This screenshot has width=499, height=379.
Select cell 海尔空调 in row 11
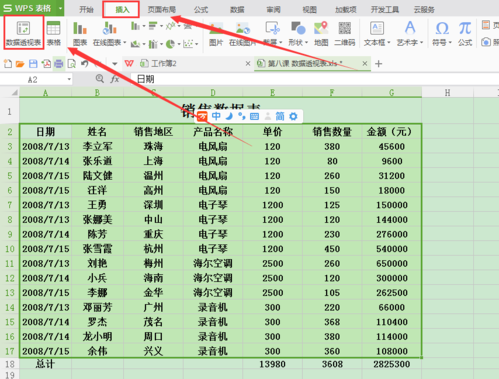point(213,263)
